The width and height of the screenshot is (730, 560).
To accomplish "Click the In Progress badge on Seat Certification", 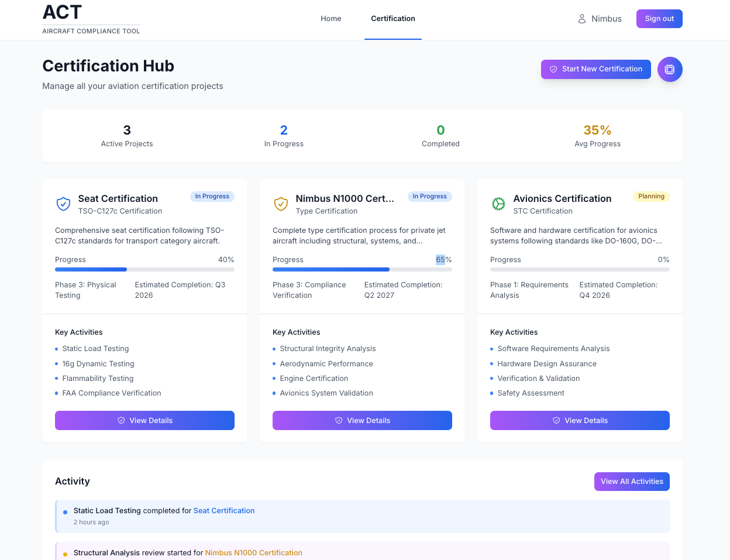I will [x=212, y=197].
